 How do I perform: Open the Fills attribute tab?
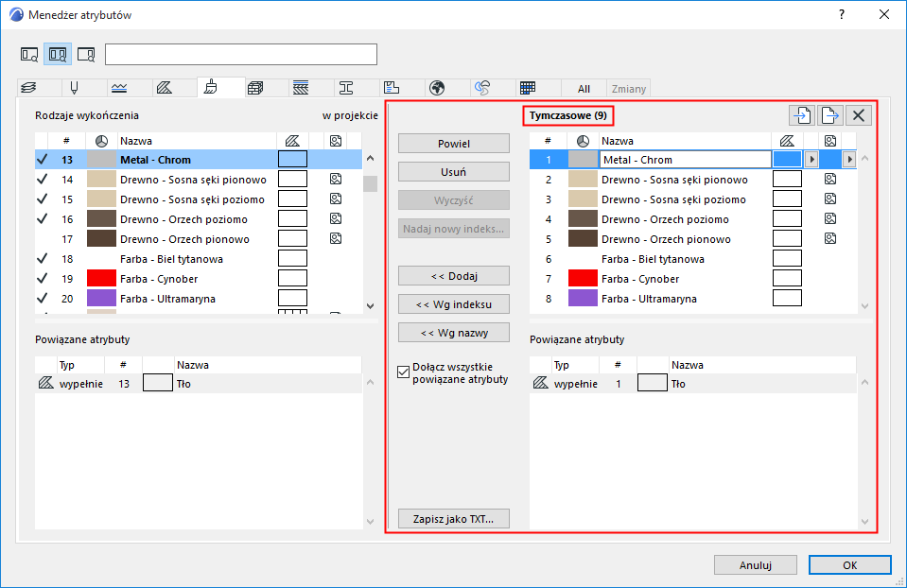point(165,88)
